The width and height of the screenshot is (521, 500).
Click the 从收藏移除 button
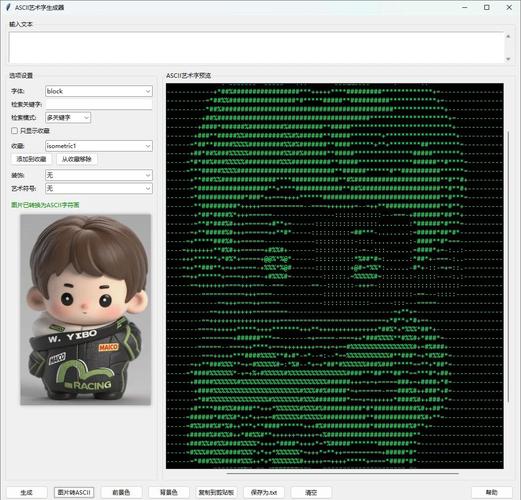(77, 159)
